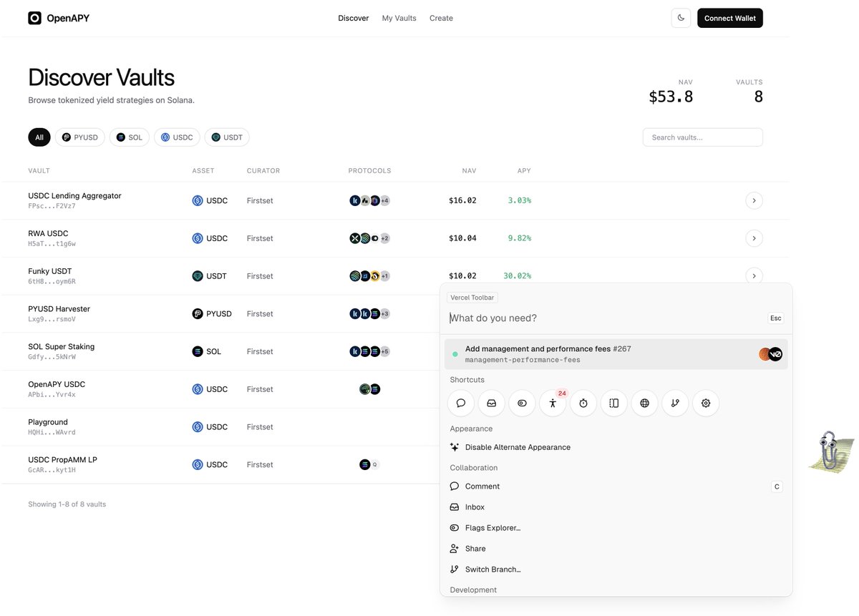Click the Clippy paperclip mascot
The image size is (859, 616).
point(831,451)
